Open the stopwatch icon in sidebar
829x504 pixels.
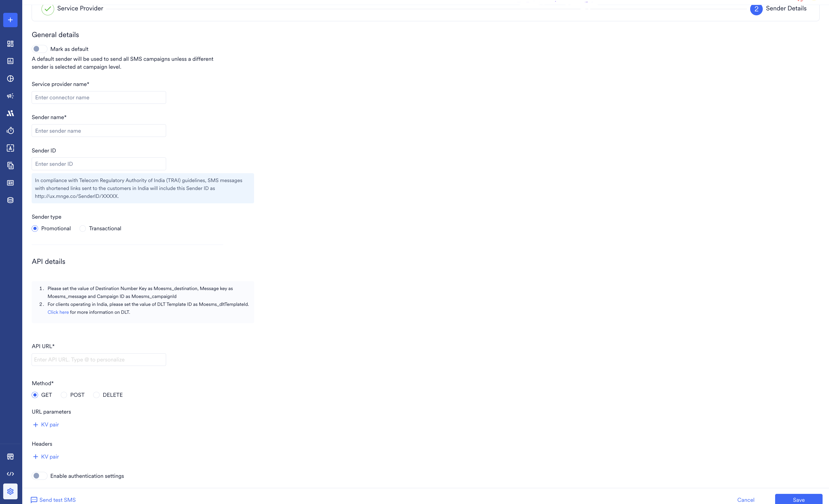click(x=10, y=130)
